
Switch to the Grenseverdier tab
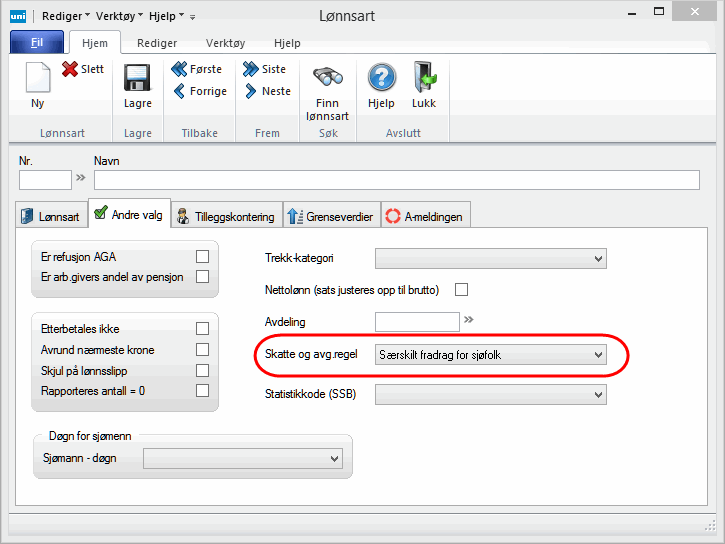330,215
